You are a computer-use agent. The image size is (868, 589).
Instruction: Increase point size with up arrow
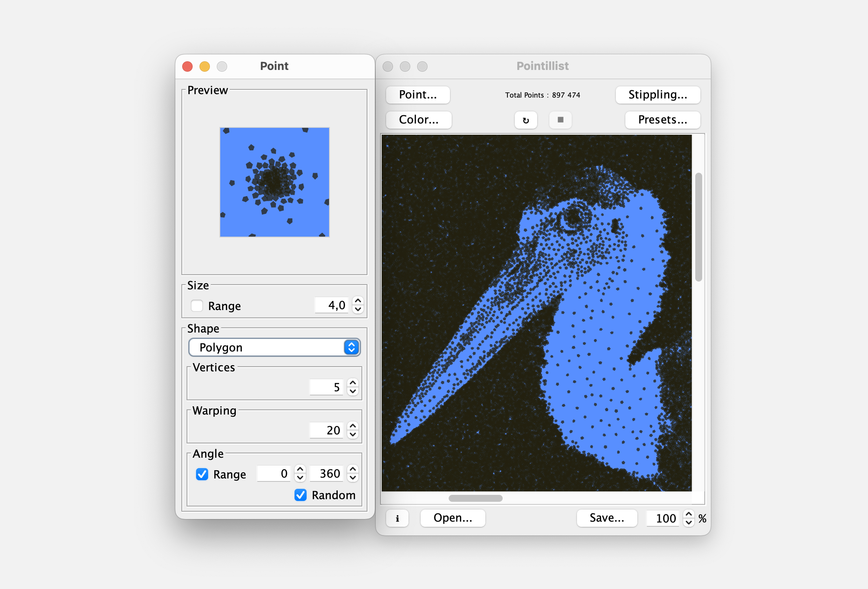pos(358,301)
